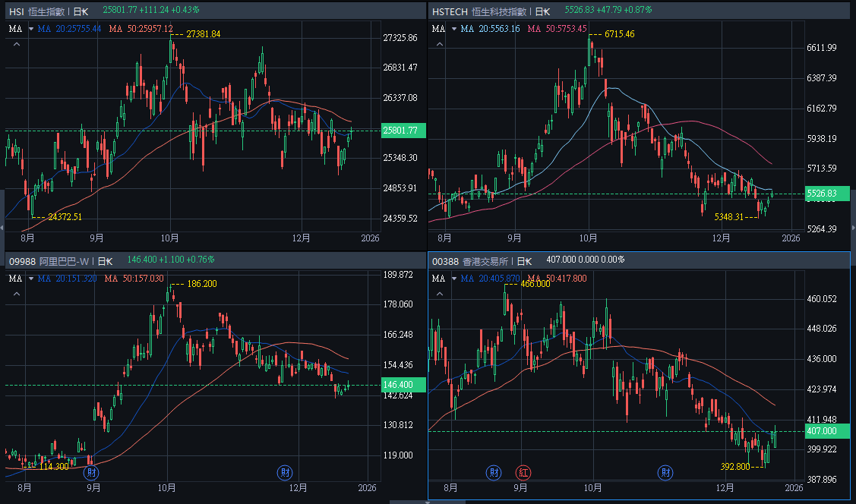Click the MA 20 blue legend on HSI chart

click(x=68, y=29)
